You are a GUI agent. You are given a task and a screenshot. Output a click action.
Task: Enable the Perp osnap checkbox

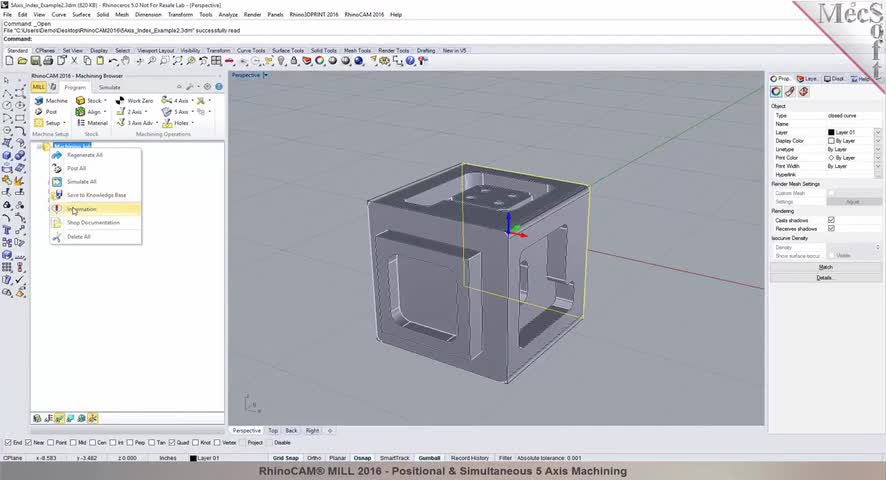(130, 443)
